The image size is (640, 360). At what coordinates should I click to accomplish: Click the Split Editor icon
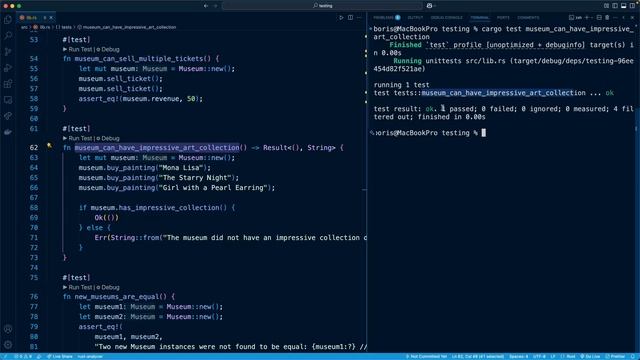click(x=350, y=18)
